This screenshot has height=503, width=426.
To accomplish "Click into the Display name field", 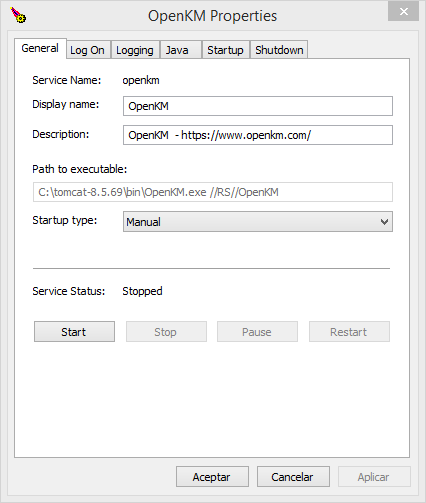I will click(258, 106).
